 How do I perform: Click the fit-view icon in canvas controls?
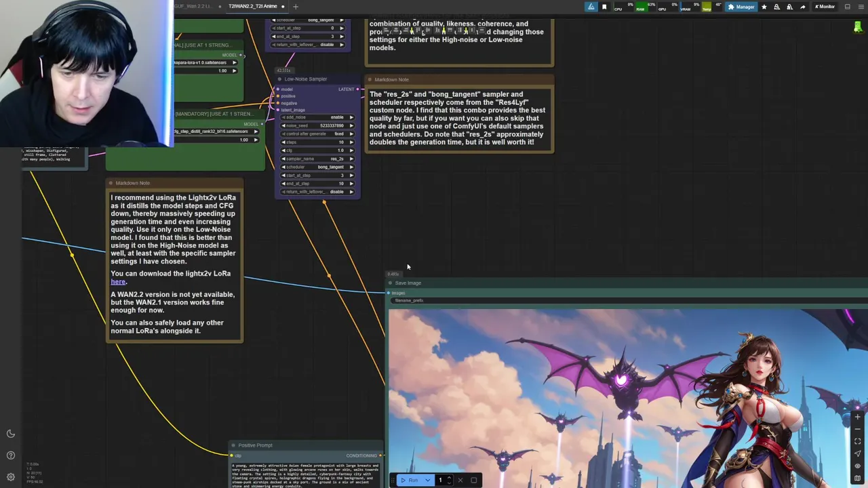point(857,441)
